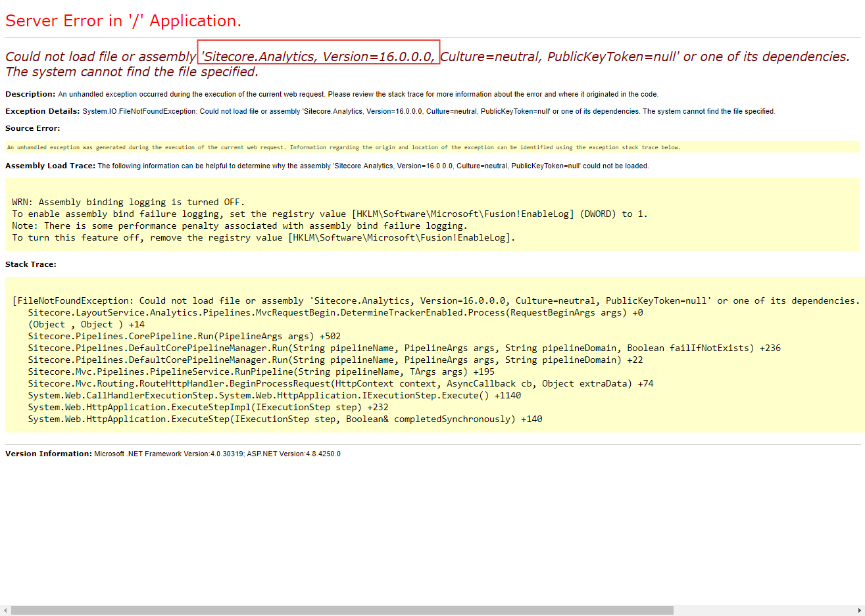The height and width of the screenshot is (616, 865).
Task: Click the DefaultCorePipelineManager.Run +22 line
Action: coord(335,360)
